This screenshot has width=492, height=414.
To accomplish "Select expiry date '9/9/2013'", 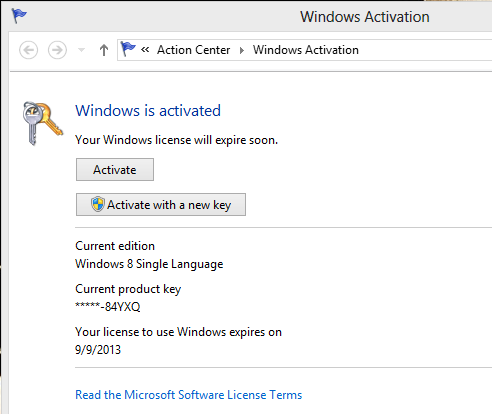I will [x=98, y=350].
